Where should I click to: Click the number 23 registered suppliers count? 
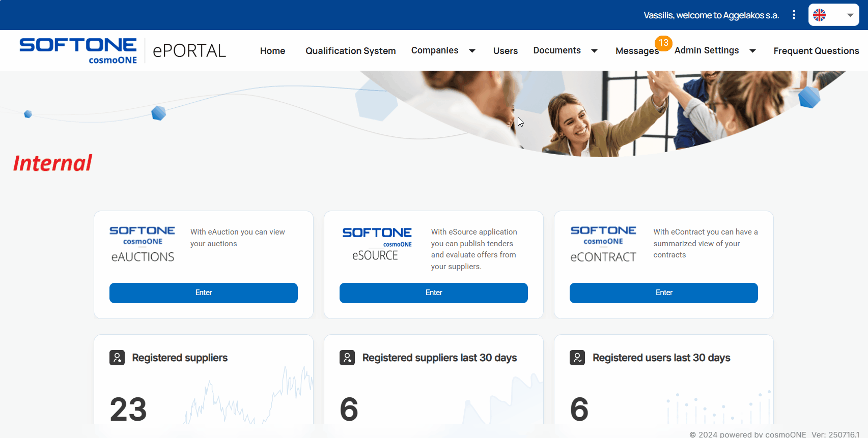128,410
